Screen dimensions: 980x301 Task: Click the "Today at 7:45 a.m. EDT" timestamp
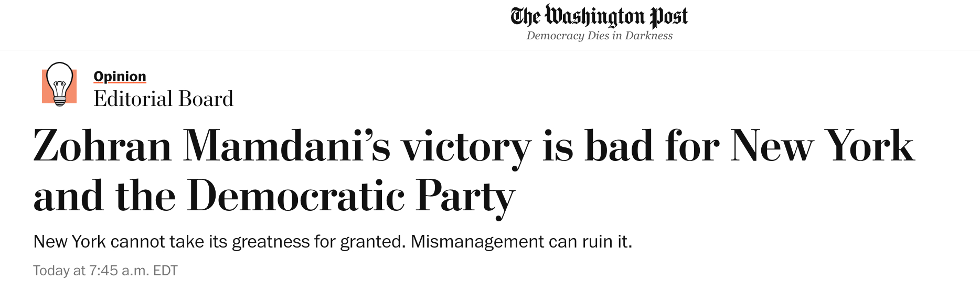pyautogui.click(x=105, y=271)
